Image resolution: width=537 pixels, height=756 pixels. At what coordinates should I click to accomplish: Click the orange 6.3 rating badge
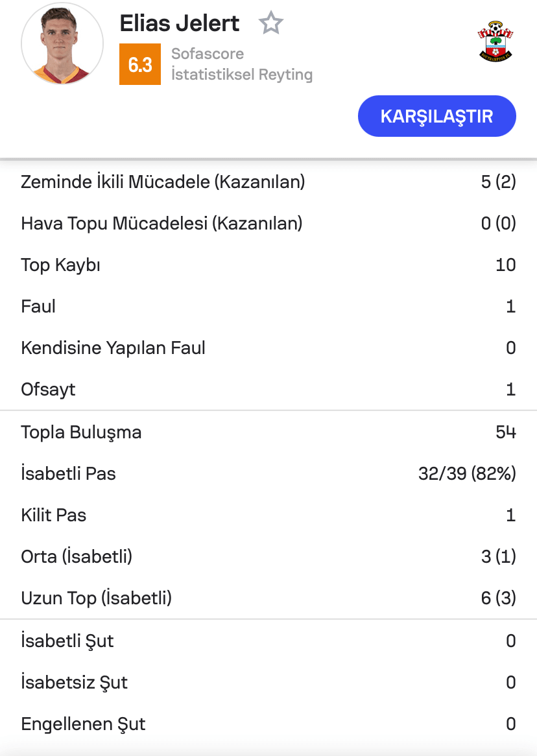[x=140, y=64]
